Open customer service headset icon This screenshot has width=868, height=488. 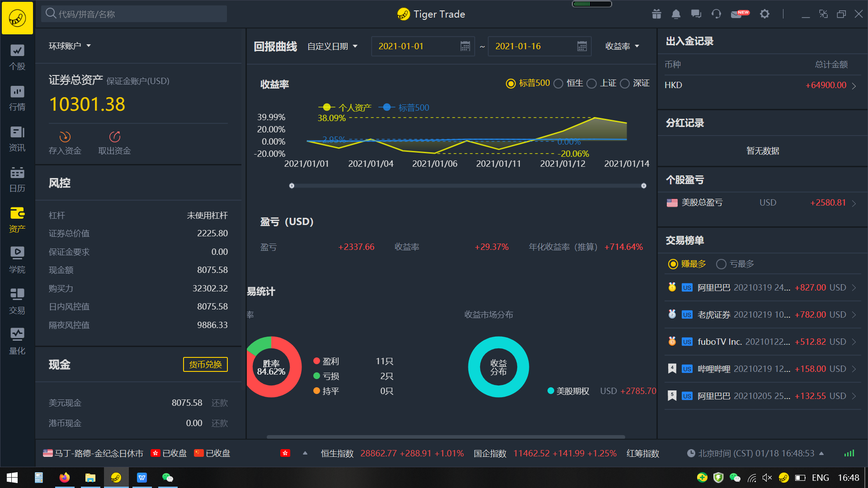point(716,14)
